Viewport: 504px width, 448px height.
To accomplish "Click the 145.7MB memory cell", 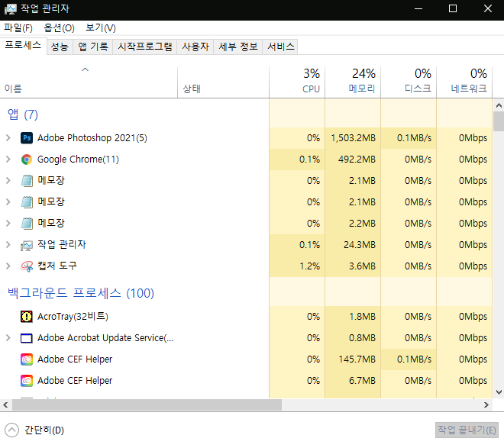I will (353, 359).
